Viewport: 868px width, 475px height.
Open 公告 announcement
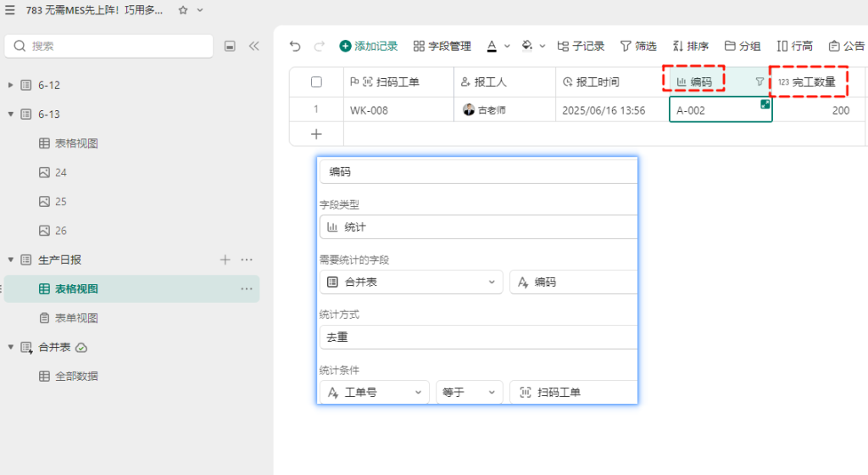tap(847, 46)
